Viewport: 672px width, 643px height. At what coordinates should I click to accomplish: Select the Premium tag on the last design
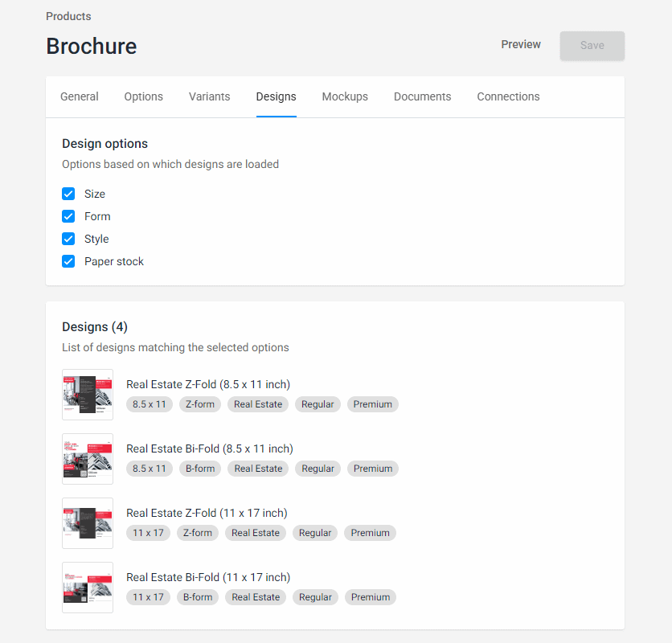tap(370, 597)
